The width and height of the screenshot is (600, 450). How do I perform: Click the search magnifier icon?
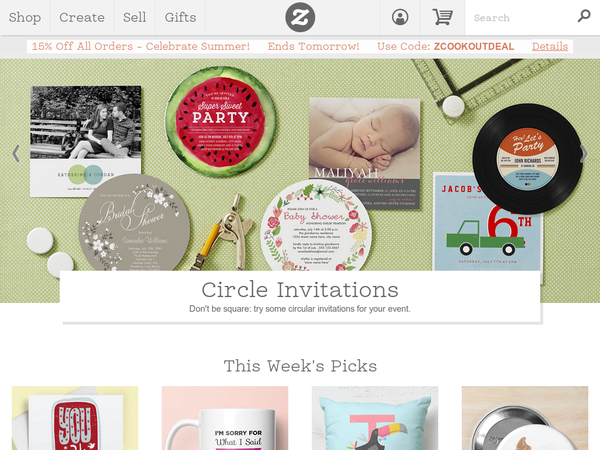pyautogui.click(x=584, y=16)
